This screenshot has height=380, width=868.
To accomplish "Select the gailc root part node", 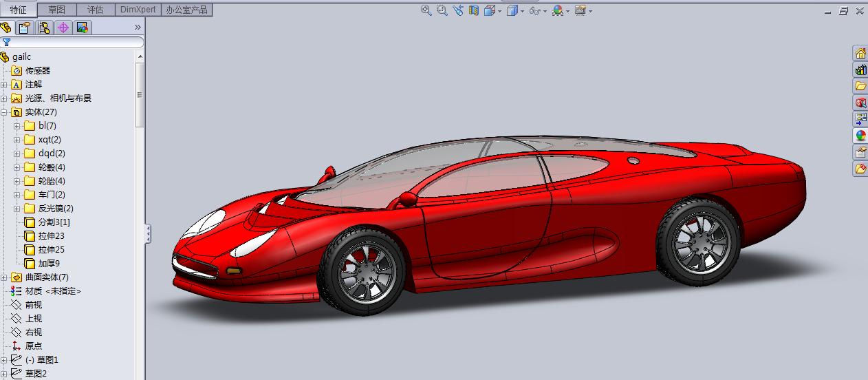I will [21, 56].
